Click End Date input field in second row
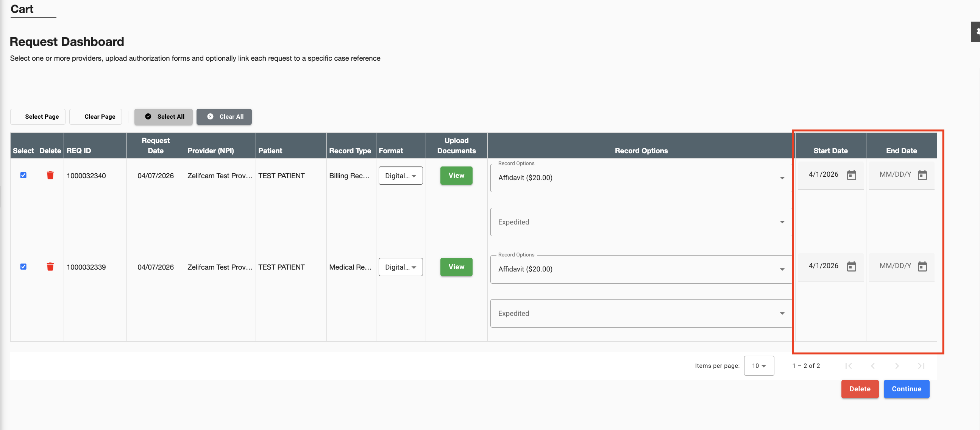The image size is (980, 430). 894,266
